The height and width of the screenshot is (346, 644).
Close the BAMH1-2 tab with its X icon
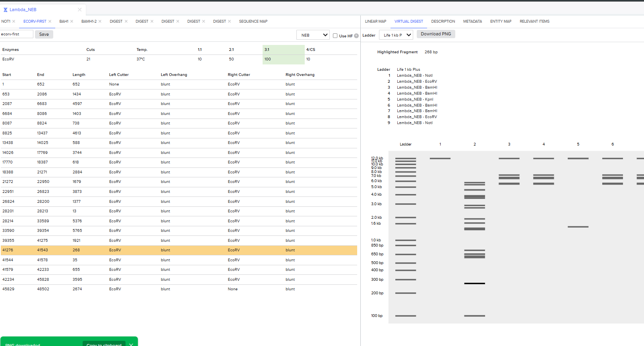[100, 21]
